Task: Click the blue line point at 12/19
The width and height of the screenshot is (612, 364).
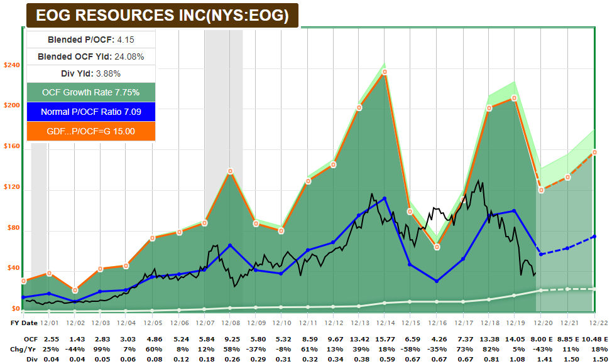Action: pyautogui.click(x=514, y=211)
